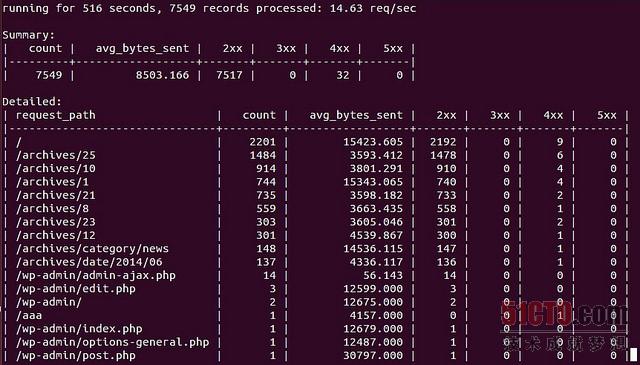Viewport: 640px width, 365px height.
Task: Click the summary avg bytes value 8503.166
Action: pos(162,75)
